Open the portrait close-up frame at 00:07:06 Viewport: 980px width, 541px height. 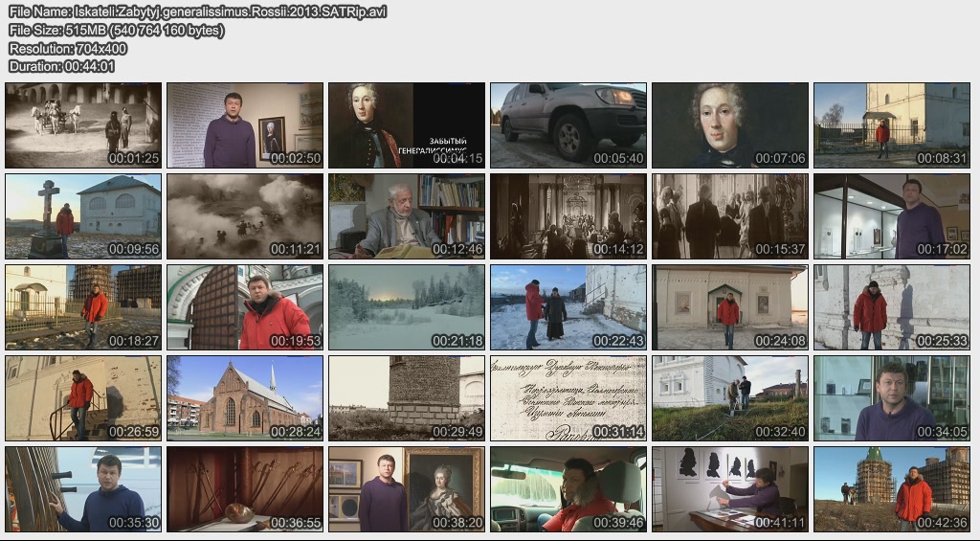(730, 125)
